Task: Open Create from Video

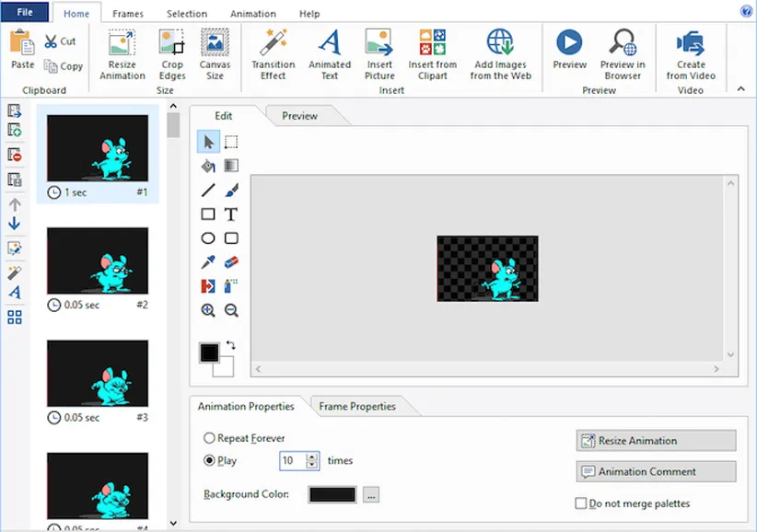Action: point(691,53)
